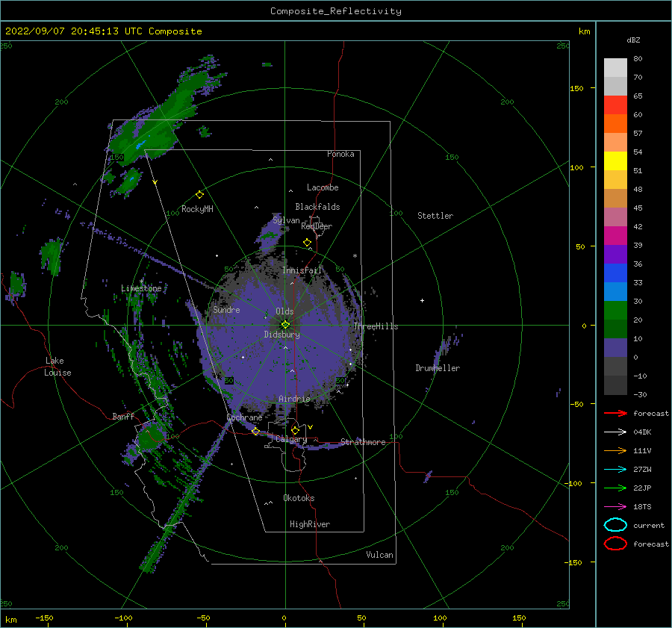Image resolution: width=672 pixels, height=628 pixels.
Task: Click the bright yellow swatch in dBZ scale
Action: 615,161
